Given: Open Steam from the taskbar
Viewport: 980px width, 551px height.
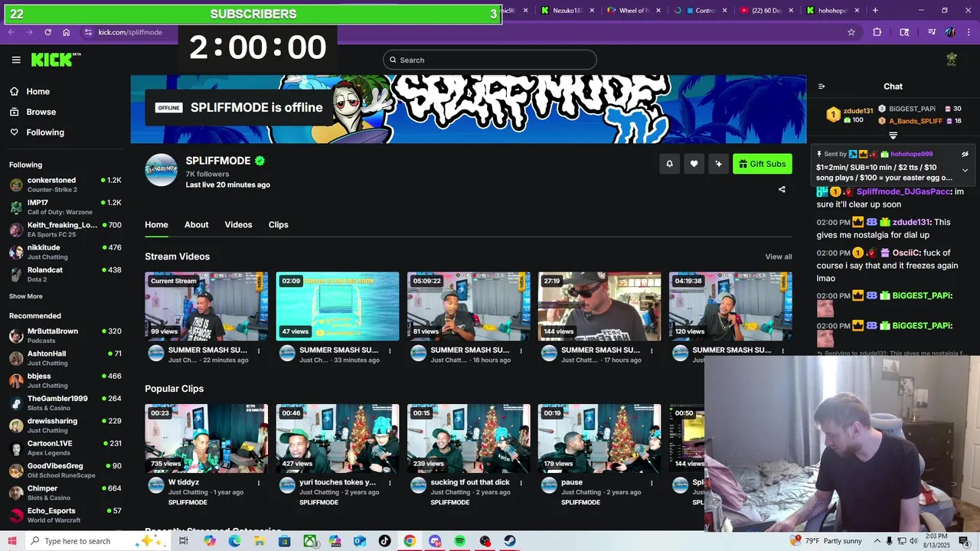Looking at the screenshot, I should [x=510, y=541].
